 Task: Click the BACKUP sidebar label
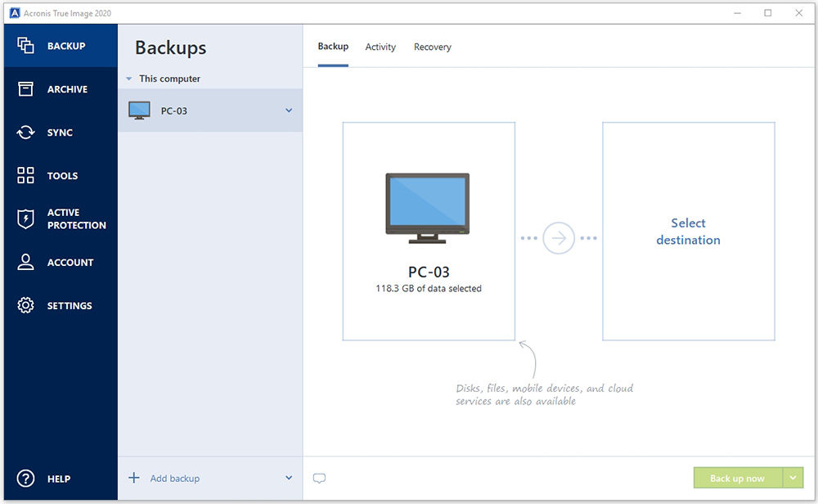pos(66,46)
